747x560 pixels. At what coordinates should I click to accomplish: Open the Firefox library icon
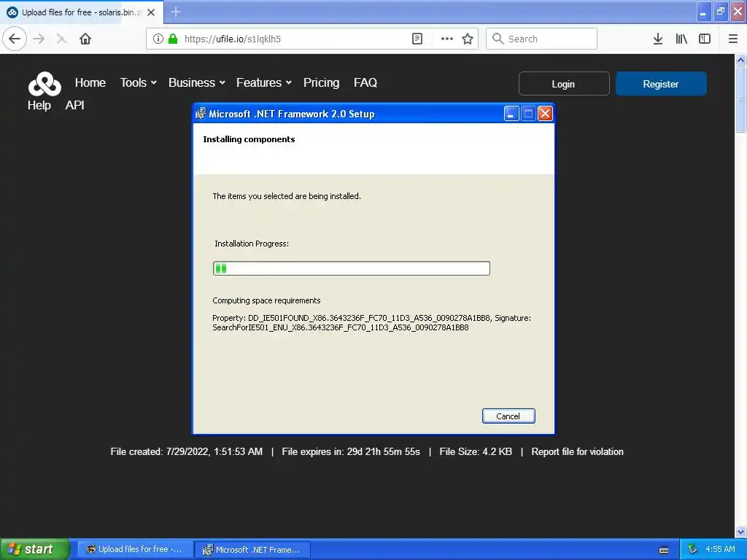(681, 39)
